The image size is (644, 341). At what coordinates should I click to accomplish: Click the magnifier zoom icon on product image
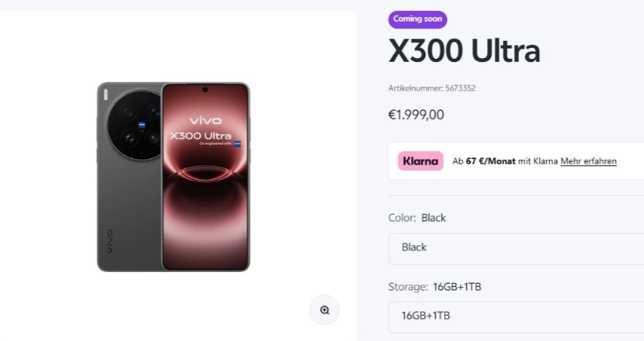click(324, 310)
